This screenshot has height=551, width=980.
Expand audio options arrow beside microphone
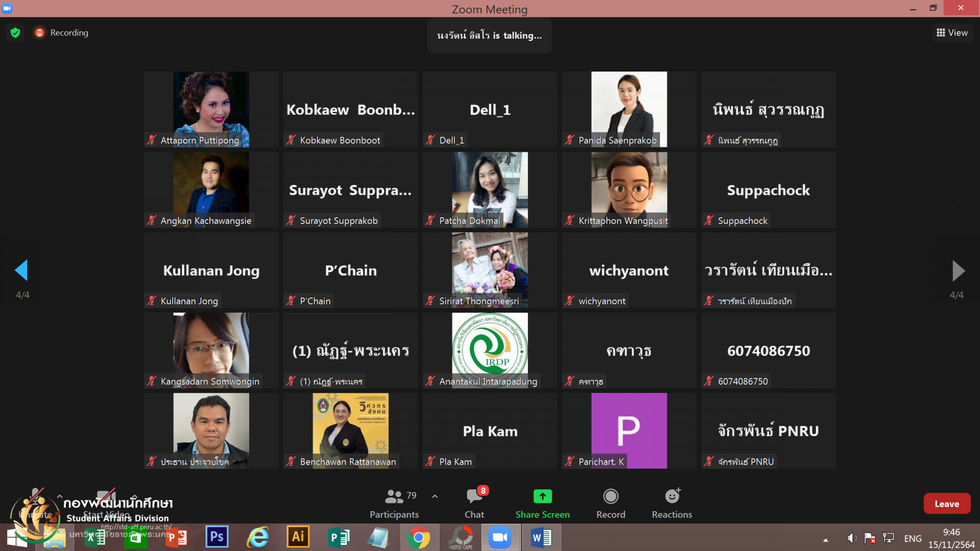[x=59, y=496]
